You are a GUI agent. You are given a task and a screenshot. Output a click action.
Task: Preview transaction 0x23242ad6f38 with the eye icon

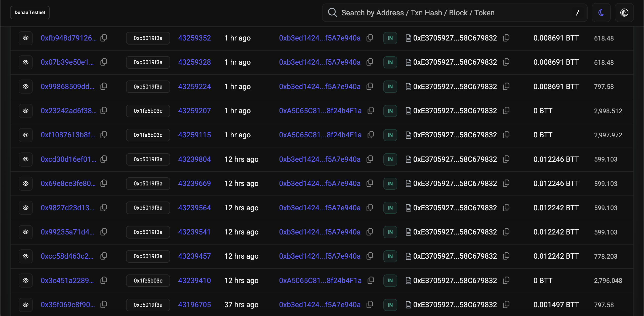26,111
